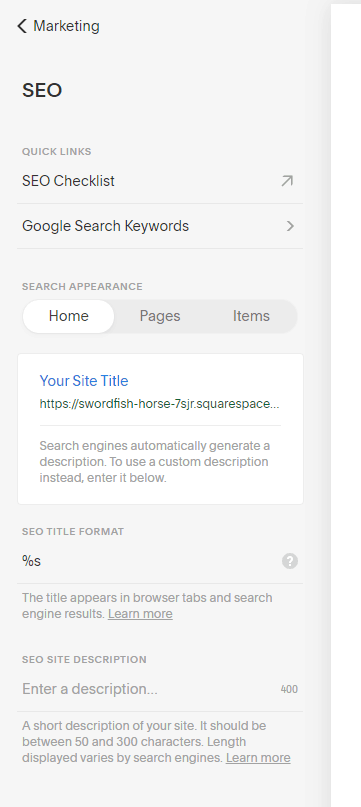Click the back chevron beside Marketing

[22, 26]
